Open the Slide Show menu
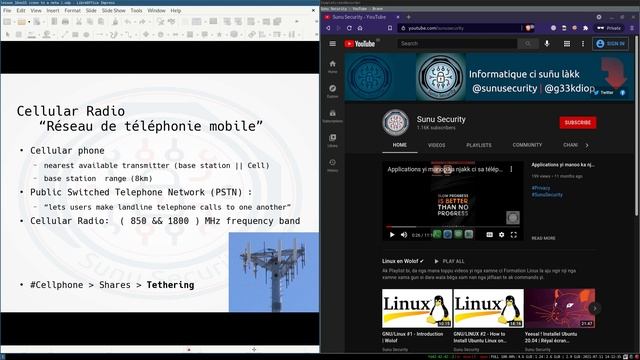The image size is (640, 360). tap(113, 10)
